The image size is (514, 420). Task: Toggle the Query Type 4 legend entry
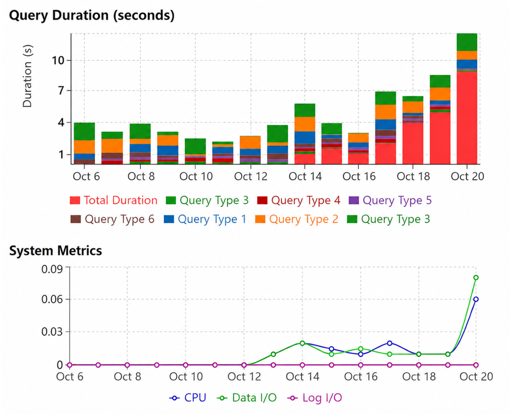click(299, 200)
